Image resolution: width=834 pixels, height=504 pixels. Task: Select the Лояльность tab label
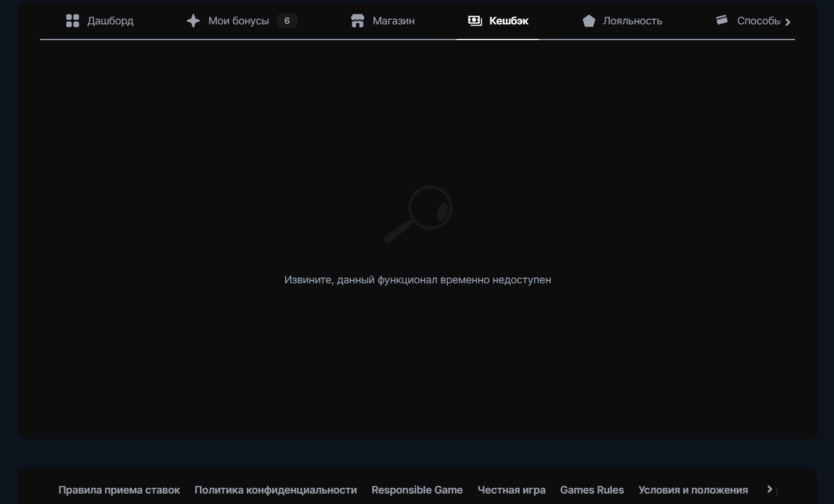tap(632, 21)
